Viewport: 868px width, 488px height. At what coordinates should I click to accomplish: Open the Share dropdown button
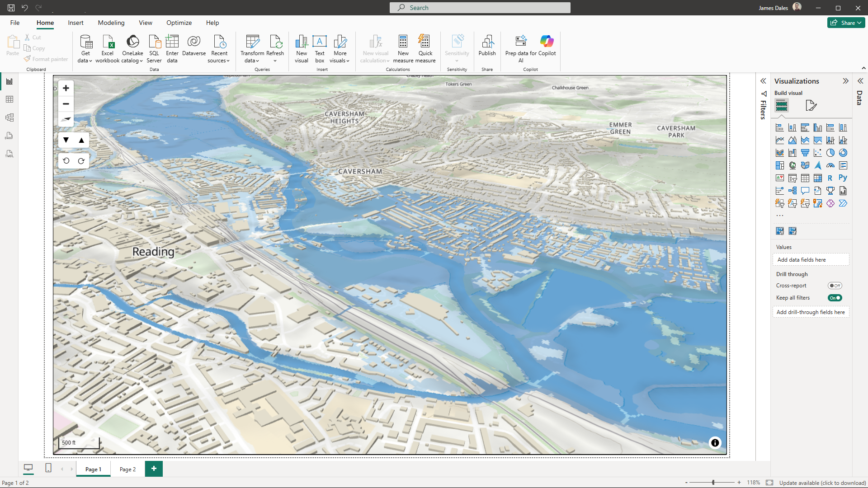(846, 23)
